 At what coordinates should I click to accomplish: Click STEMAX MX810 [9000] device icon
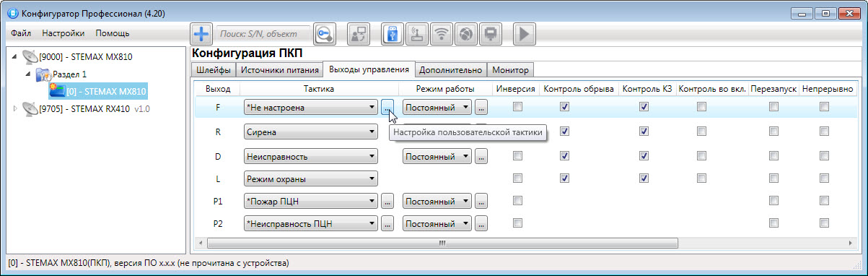point(30,57)
